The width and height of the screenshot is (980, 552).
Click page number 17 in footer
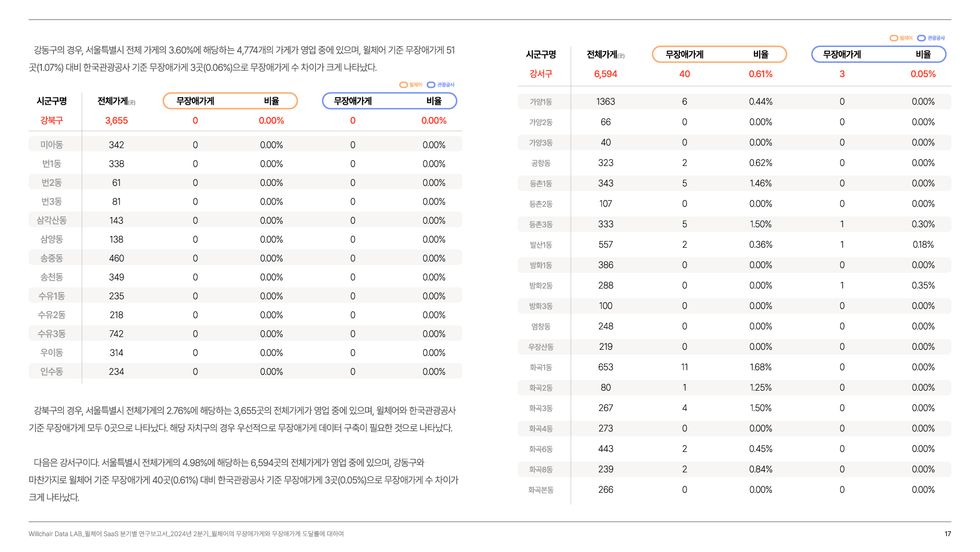pyautogui.click(x=947, y=534)
